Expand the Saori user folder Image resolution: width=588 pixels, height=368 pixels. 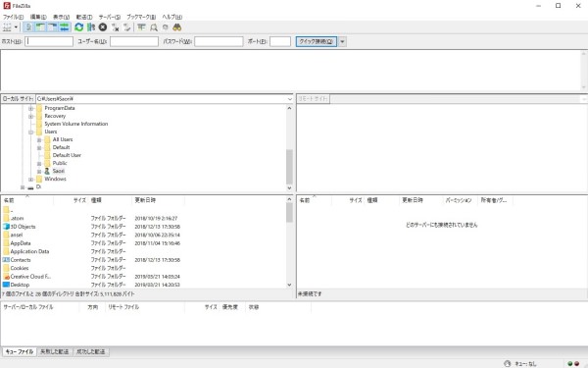pos(39,171)
